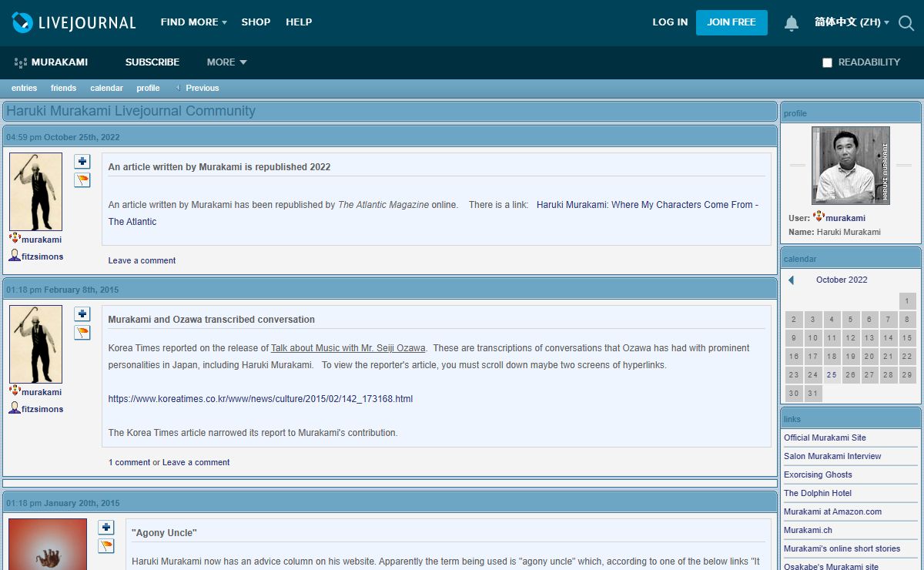Viewport: 924px width, 570px height.
Task: Open the Exorcising Ghosts link
Action: coord(818,474)
